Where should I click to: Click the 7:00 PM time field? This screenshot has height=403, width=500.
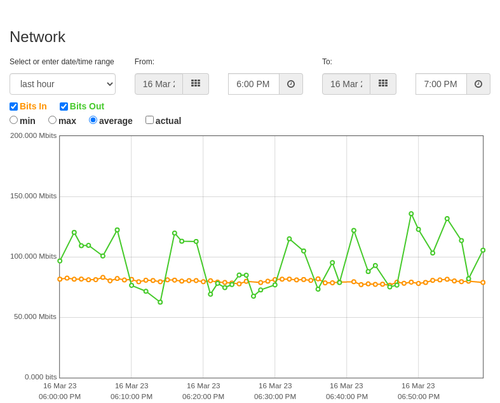[x=441, y=84]
